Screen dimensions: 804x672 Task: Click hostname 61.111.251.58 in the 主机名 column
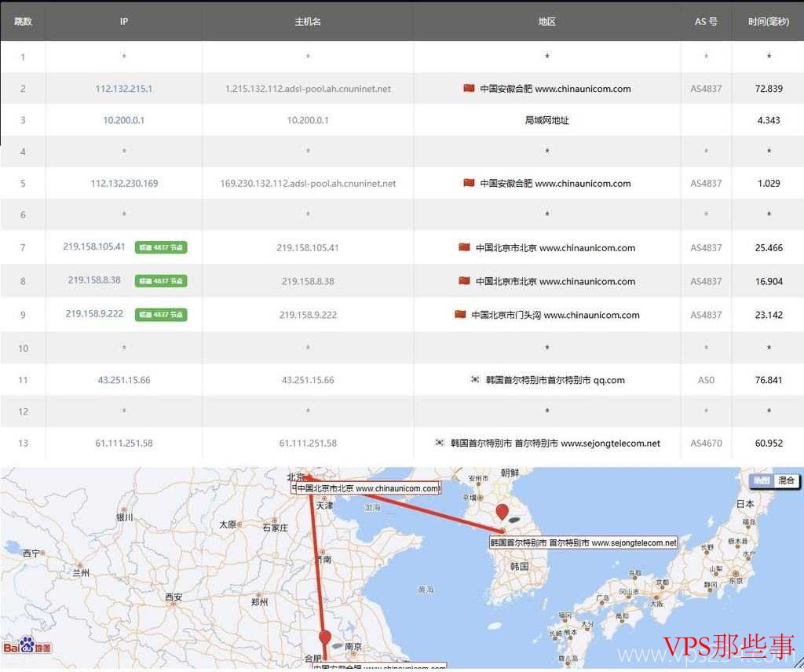(x=308, y=444)
